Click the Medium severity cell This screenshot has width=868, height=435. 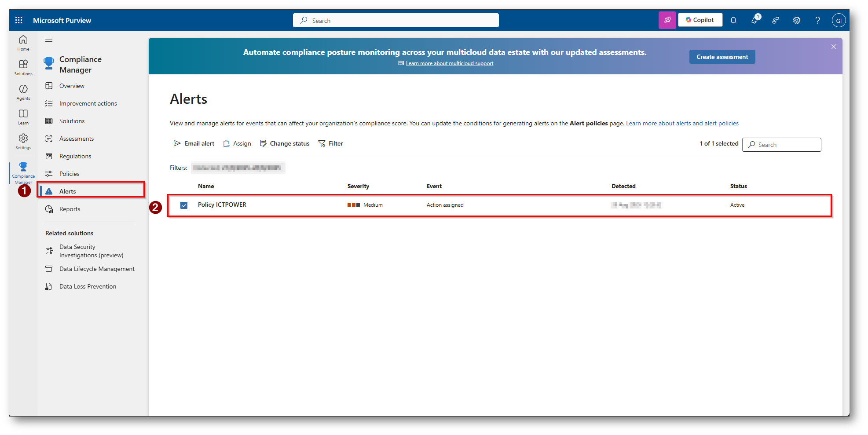(x=365, y=205)
